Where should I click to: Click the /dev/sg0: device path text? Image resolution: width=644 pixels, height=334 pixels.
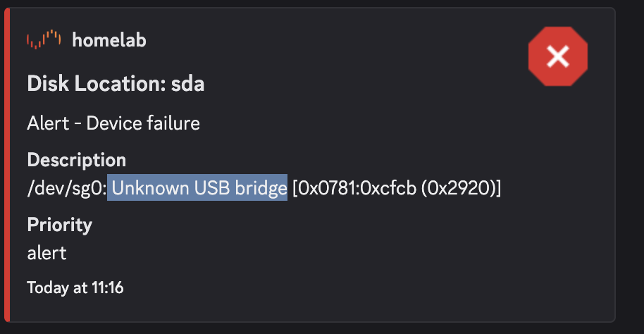(67, 189)
